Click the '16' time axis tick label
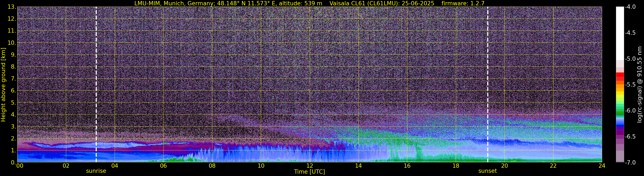 (x=407, y=166)
